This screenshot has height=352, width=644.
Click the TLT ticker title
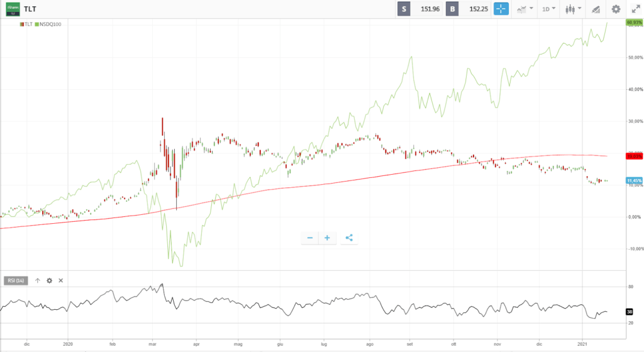30,9
